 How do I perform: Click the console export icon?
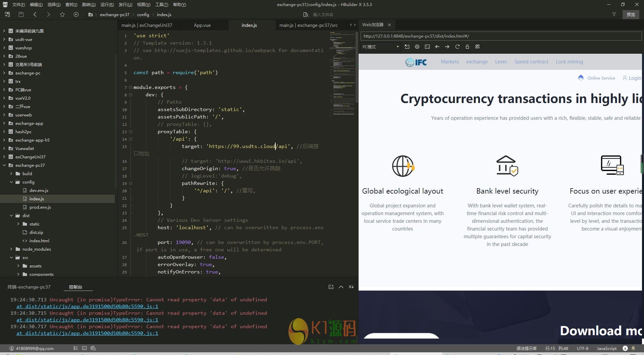click(331, 287)
